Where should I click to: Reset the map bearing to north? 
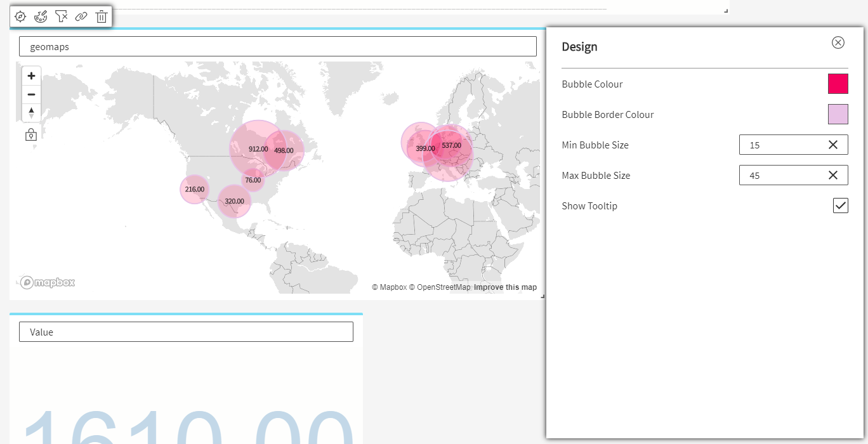click(31, 113)
